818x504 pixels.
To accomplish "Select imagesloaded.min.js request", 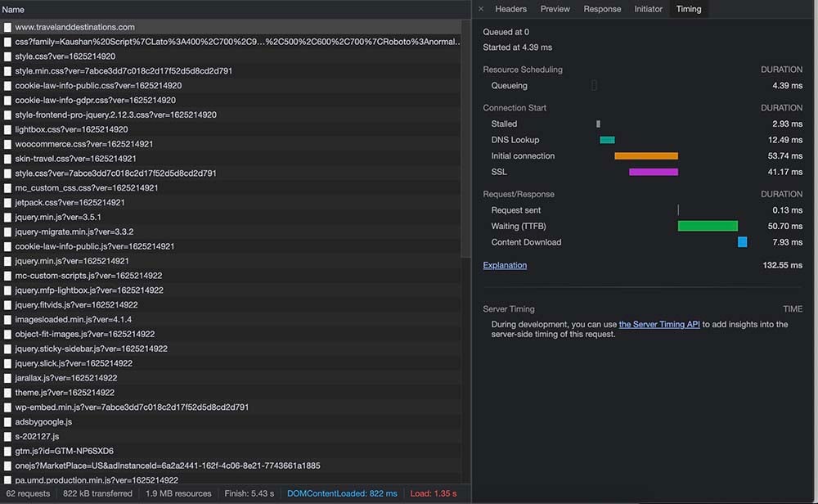I will (x=231, y=319).
